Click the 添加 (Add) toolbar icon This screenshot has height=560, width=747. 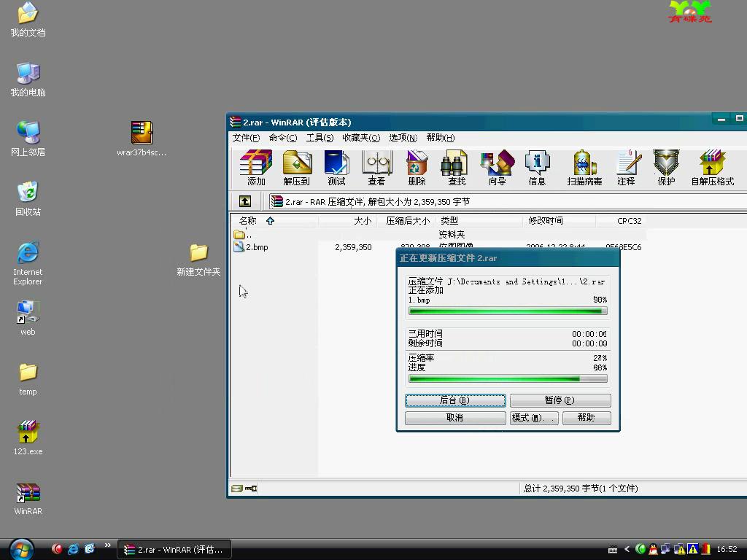[x=256, y=167]
